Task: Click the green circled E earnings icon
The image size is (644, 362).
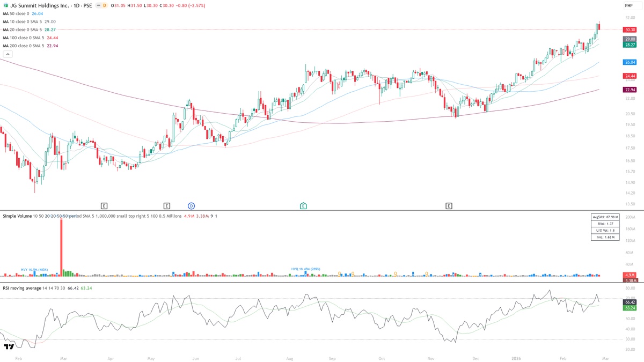Action: 303,205
